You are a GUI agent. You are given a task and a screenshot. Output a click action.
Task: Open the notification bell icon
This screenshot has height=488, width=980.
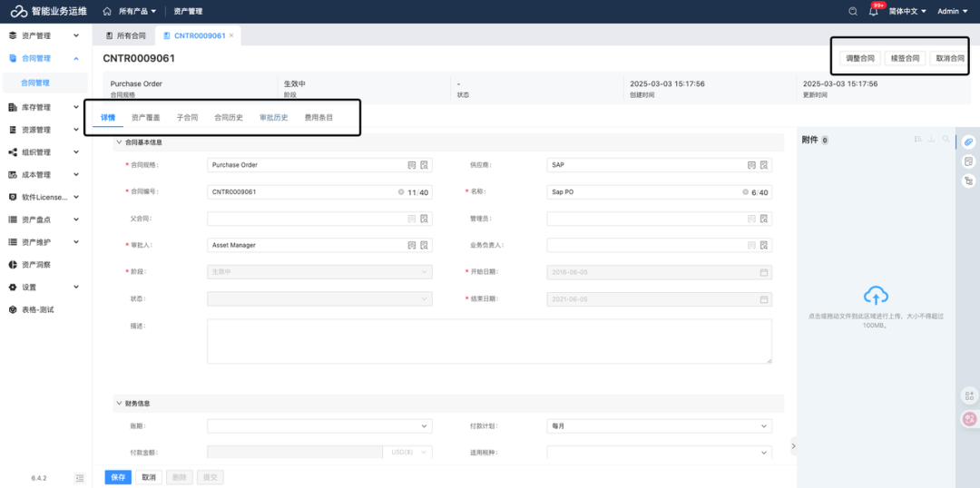click(x=874, y=12)
